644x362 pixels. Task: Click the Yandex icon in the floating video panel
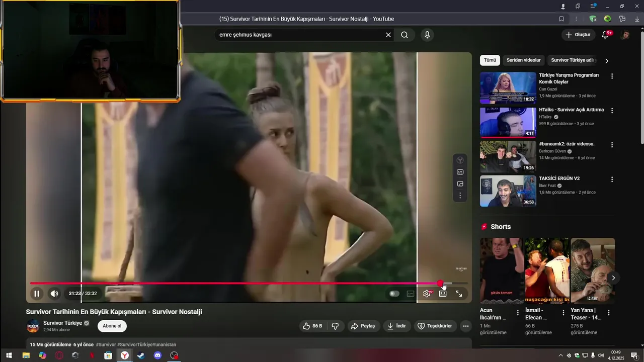(460, 160)
